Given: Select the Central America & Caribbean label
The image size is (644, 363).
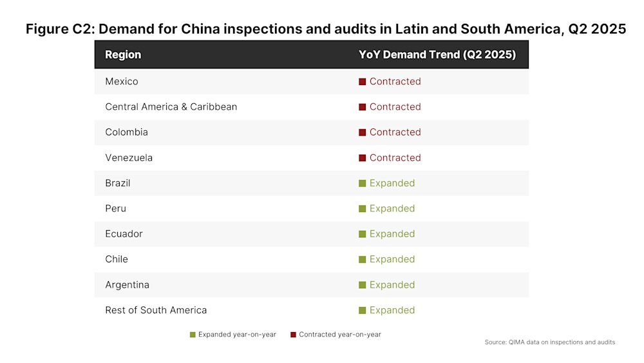Looking at the screenshot, I should (x=171, y=107).
